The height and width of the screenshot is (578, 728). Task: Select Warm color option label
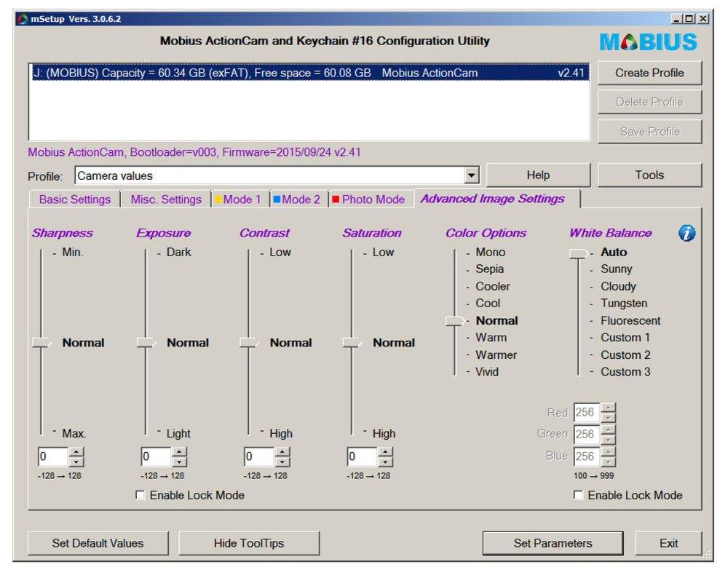pyautogui.click(x=491, y=338)
